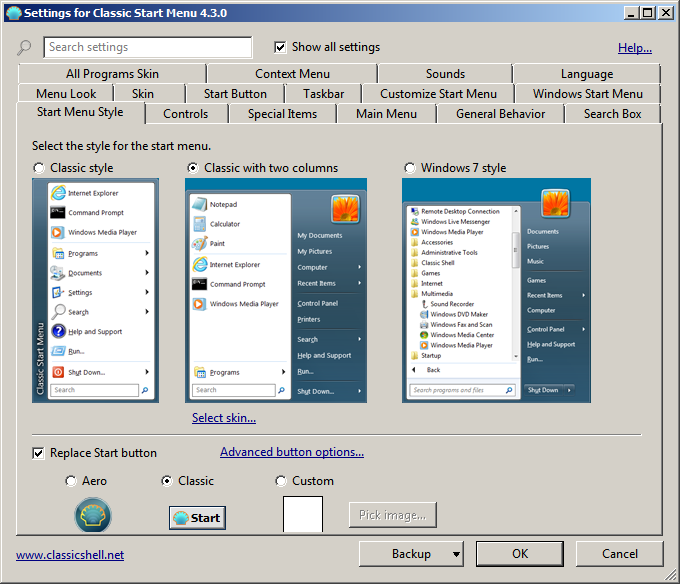Click user picture in Windows 7 style preview

555,203
